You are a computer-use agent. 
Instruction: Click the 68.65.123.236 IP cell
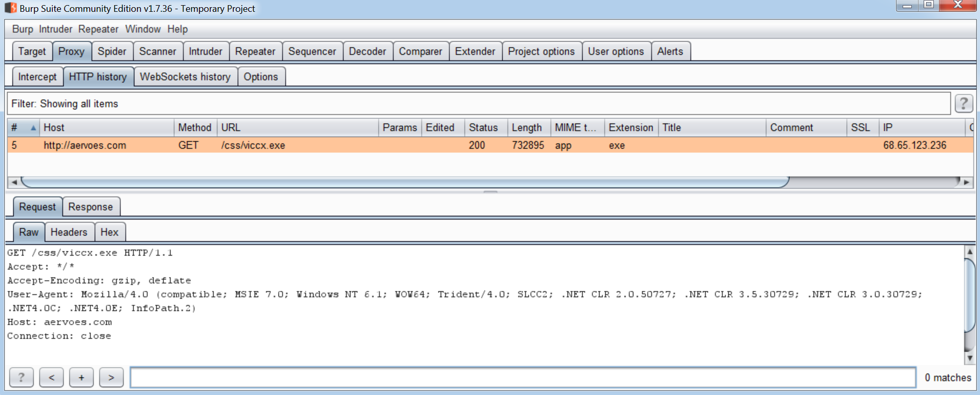[922, 145]
